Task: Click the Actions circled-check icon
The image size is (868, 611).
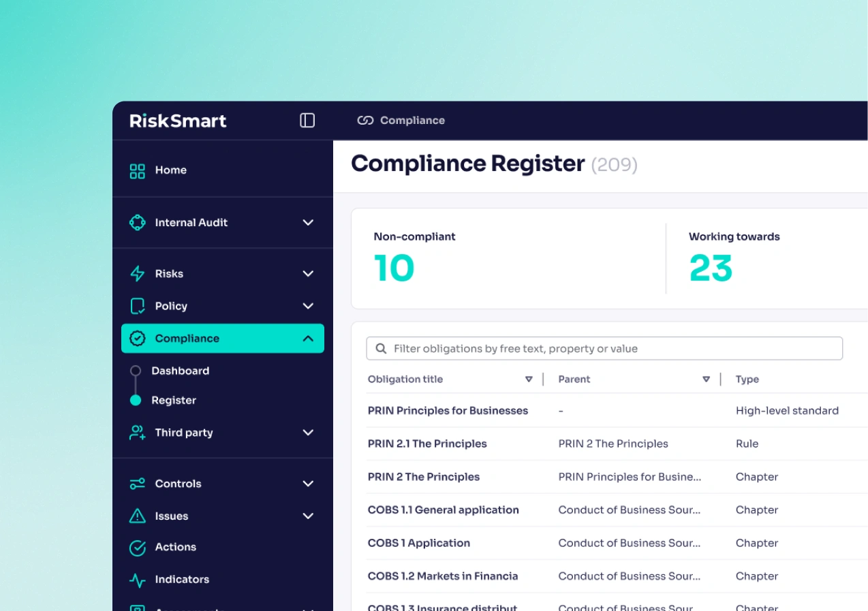Action: 137,547
